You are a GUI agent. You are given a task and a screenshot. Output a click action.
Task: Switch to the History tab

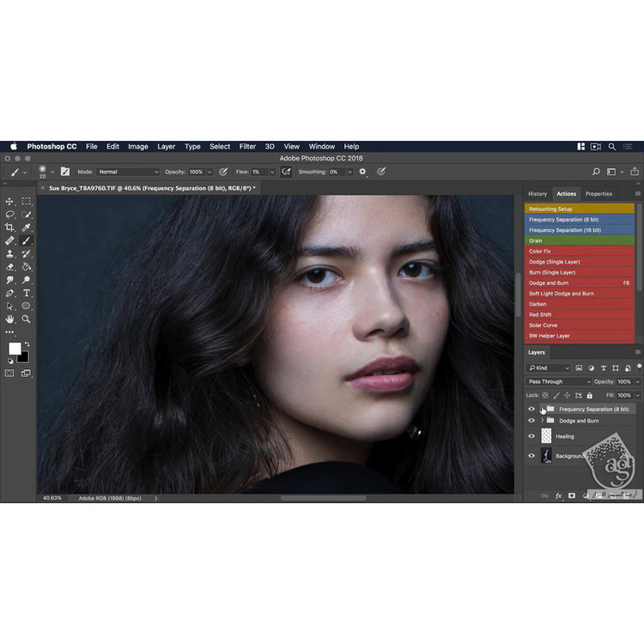pyautogui.click(x=538, y=194)
